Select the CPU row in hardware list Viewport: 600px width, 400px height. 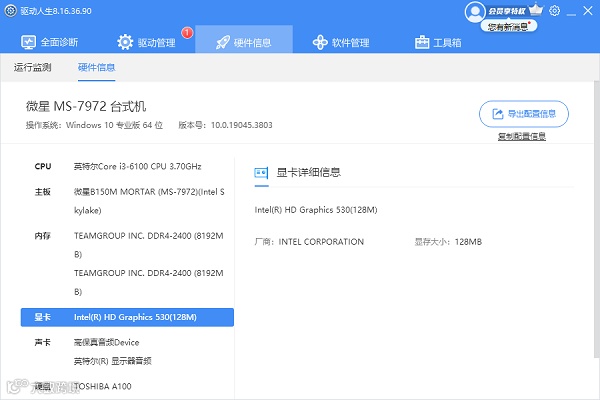(x=127, y=167)
